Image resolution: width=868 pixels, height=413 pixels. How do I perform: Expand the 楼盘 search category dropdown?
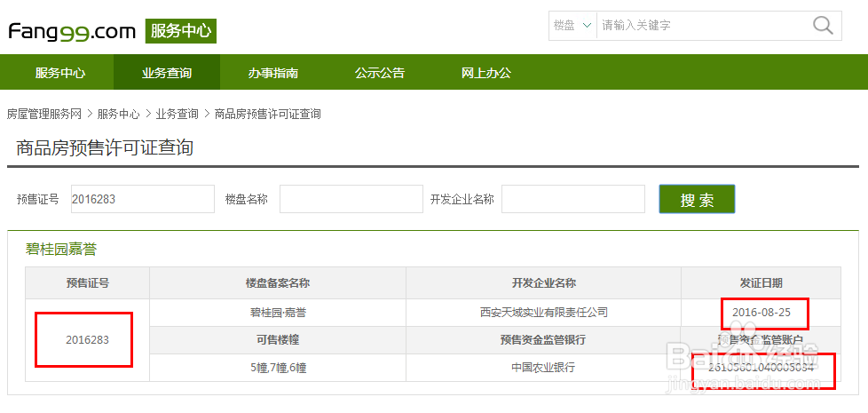573,26
